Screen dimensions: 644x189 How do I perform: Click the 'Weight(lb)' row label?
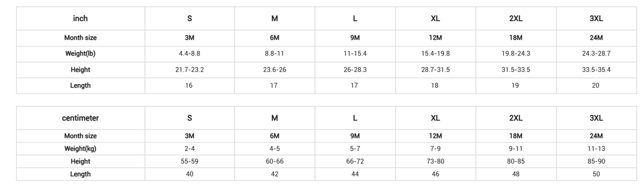pyautogui.click(x=80, y=54)
